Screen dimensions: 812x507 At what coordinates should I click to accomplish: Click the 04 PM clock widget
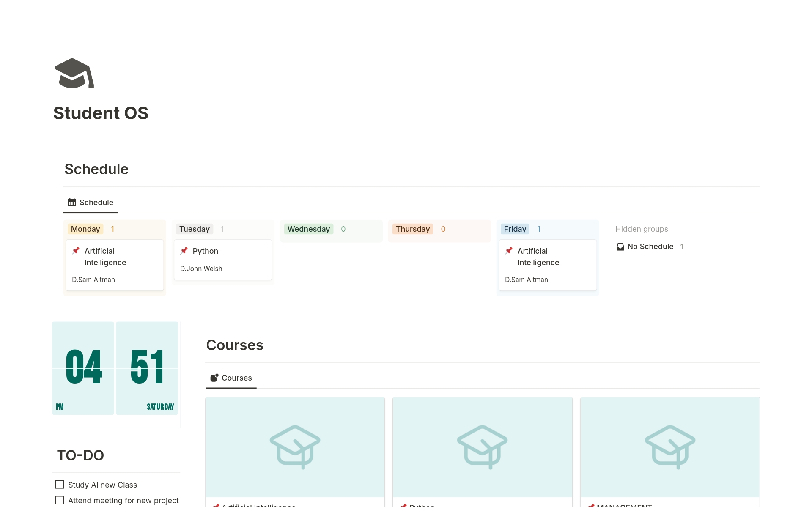tap(83, 368)
